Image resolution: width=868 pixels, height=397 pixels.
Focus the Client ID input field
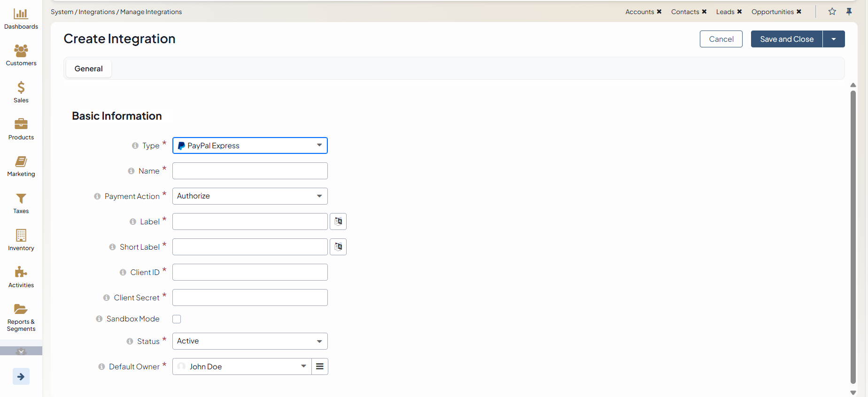click(250, 272)
